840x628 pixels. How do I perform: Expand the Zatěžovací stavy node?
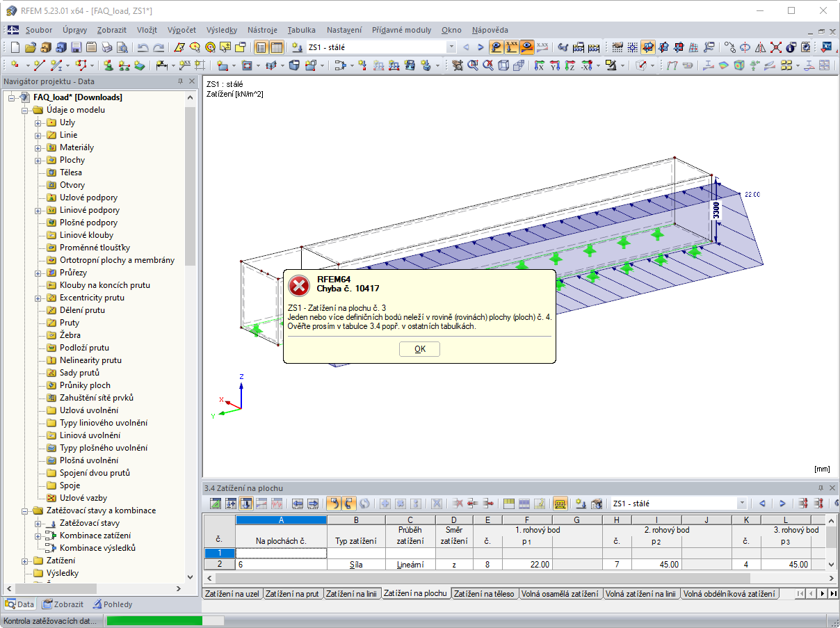pos(39,523)
